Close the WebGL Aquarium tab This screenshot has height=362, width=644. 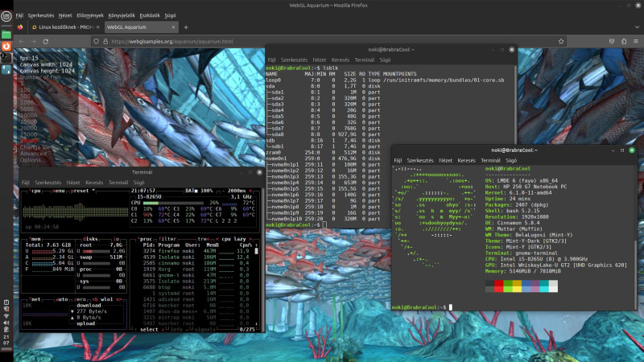(173, 27)
